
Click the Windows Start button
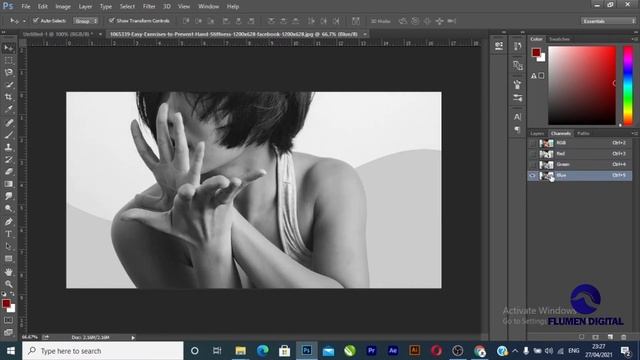11,351
